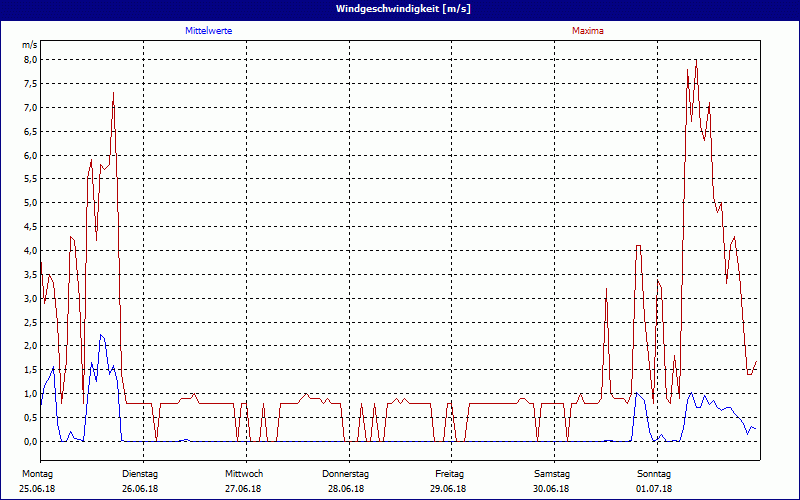This screenshot has height=500, width=800.
Task: Click the Mittelwerte legend label
Action: pos(209,31)
